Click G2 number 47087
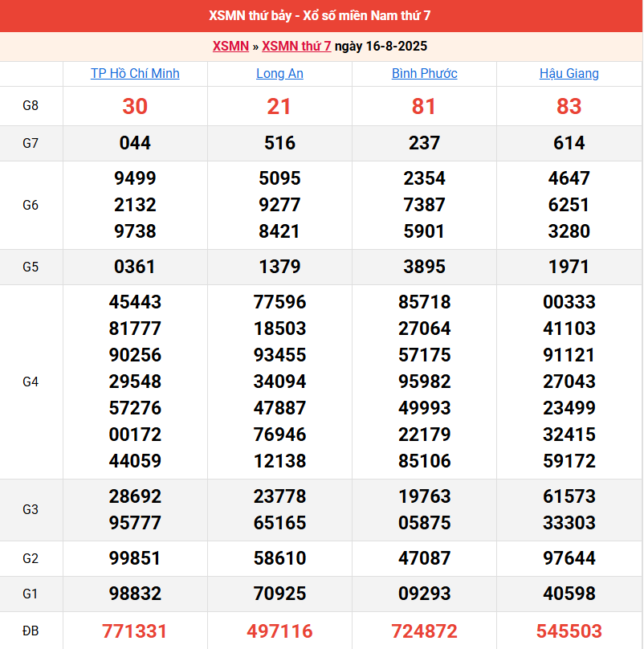 pos(424,558)
